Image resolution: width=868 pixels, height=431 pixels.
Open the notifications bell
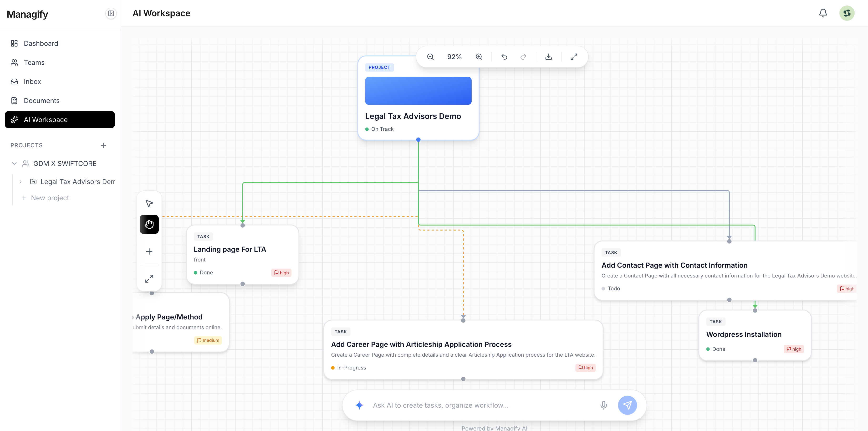point(823,13)
